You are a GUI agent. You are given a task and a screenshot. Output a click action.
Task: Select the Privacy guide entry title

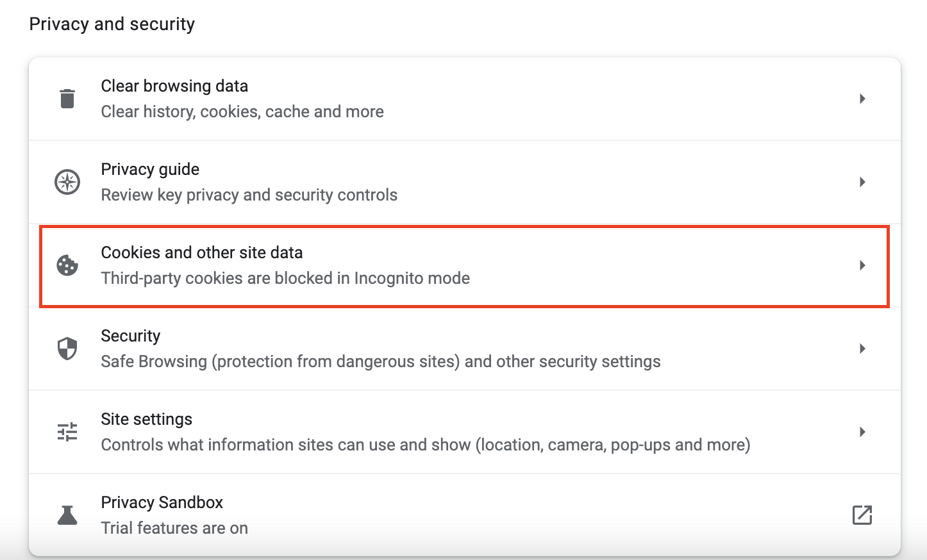150,169
